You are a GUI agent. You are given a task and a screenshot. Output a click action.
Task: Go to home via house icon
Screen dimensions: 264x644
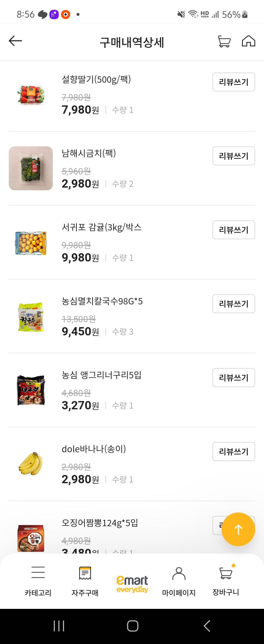click(248, 41)
